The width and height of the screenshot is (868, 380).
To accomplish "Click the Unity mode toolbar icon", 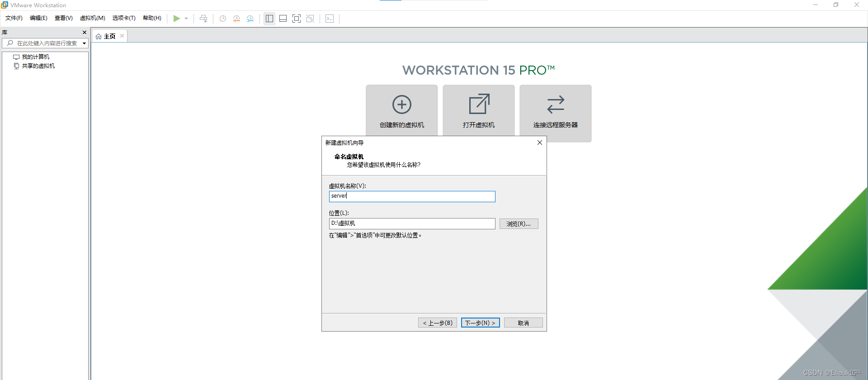I will click(x=310, y=19).
